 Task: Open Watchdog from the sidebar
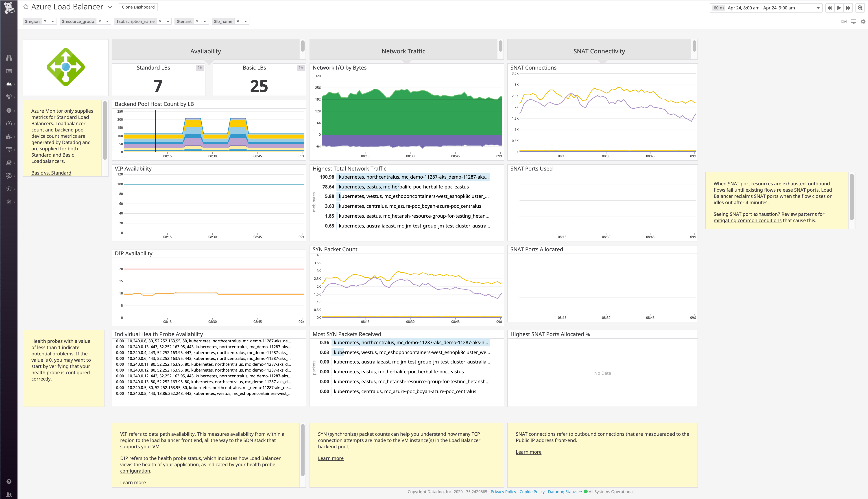tap(9, 58)
